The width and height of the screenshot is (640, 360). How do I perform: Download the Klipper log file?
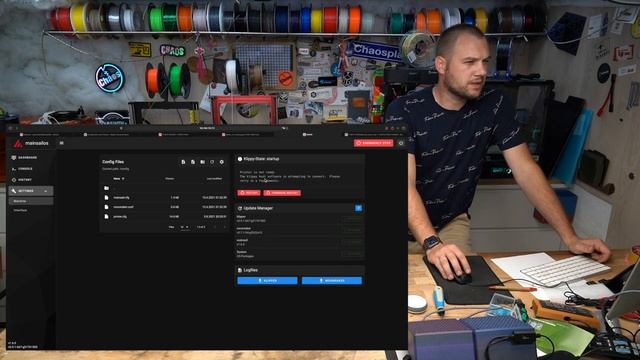(x=267, y=280)
